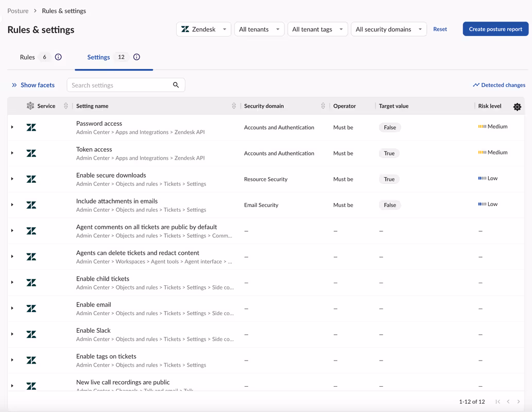
Task: Click info icon next to Rules tab
Action: pos(58,57)
